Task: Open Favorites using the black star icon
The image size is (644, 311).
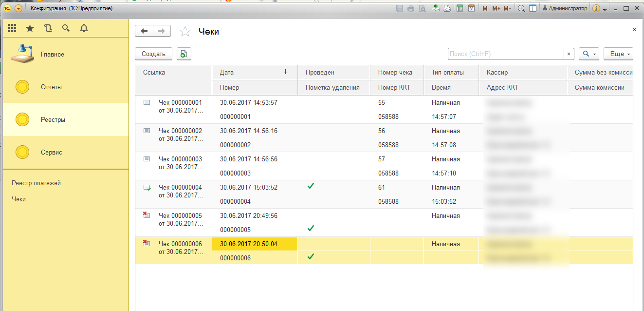Action: [x=30, y=28]
